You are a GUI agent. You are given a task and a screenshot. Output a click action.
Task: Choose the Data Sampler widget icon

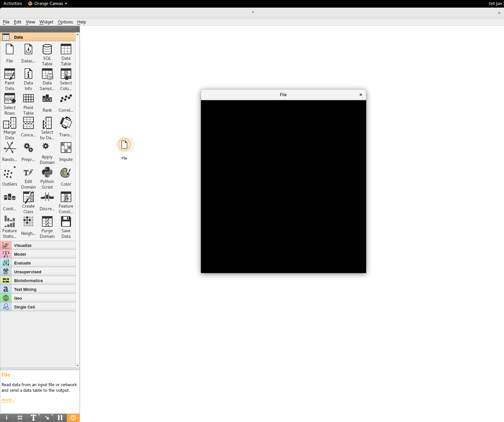[47, 74]
